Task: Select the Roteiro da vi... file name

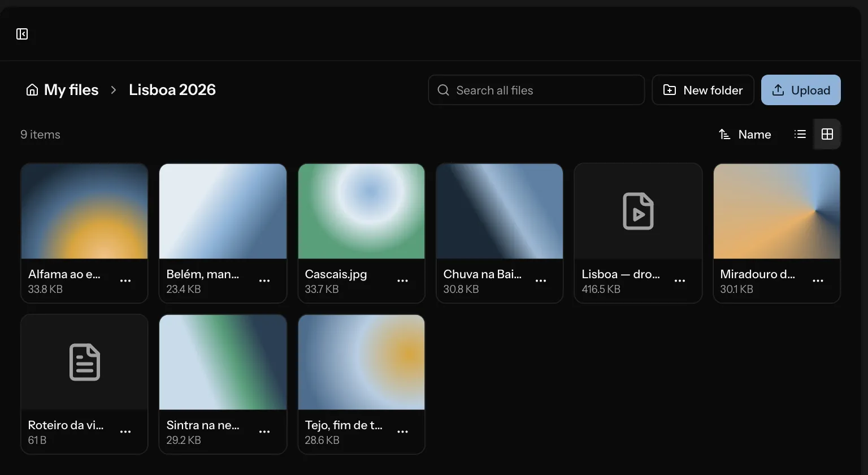Action: click(66, 425)
